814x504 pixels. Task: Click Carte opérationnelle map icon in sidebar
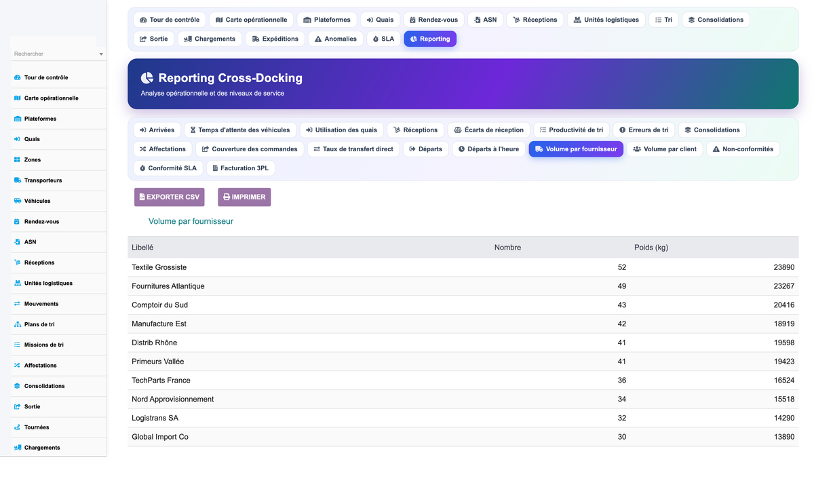tap(18, 98)
